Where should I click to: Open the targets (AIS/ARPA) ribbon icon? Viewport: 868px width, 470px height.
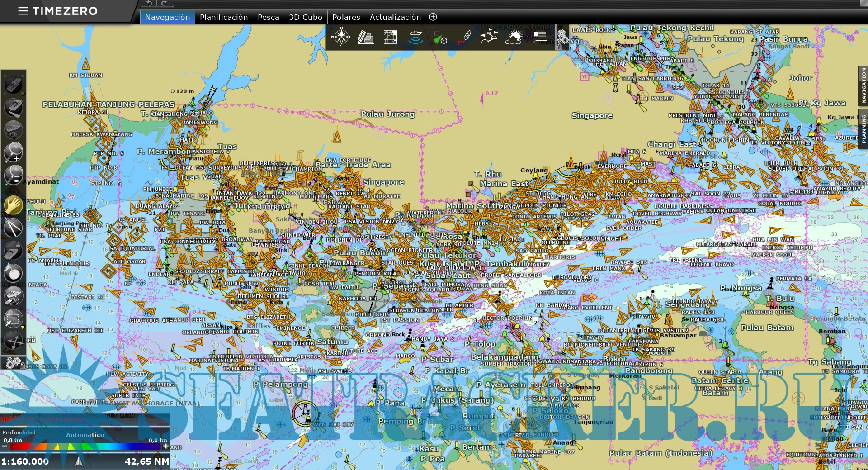coord(439,37)
